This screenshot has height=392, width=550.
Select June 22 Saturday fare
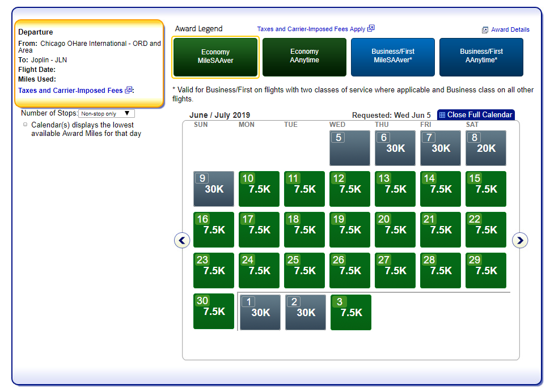[x=486, y=229]
